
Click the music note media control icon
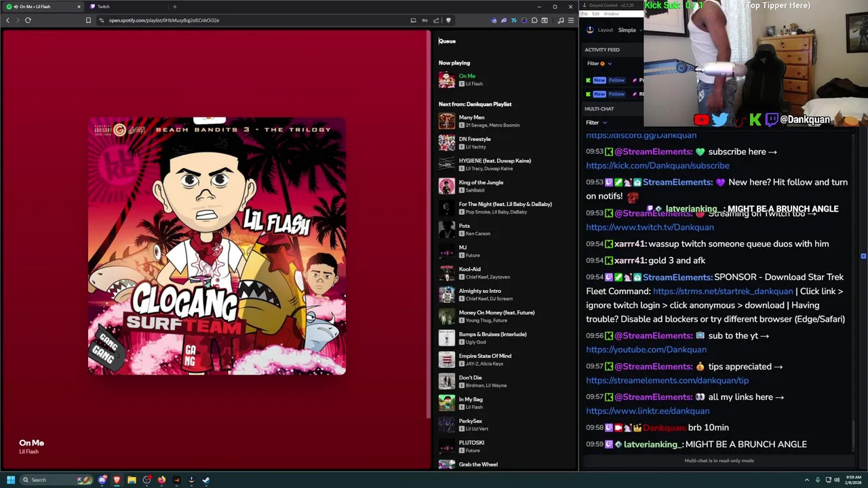[x=561, y=20]
